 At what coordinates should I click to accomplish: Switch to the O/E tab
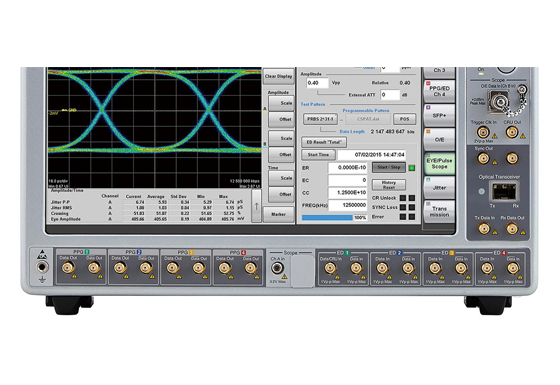(x=439, y=139)
